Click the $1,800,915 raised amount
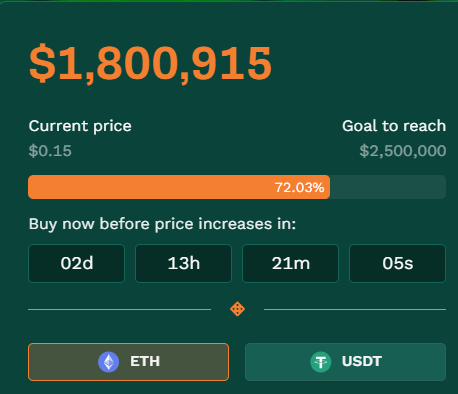This screenshot has width=458, height=394. click(x=151, y=63)
